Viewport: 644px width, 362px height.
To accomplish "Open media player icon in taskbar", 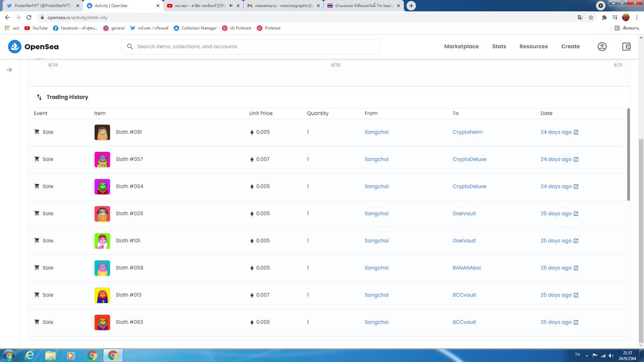I will click(x=71, y=355).
